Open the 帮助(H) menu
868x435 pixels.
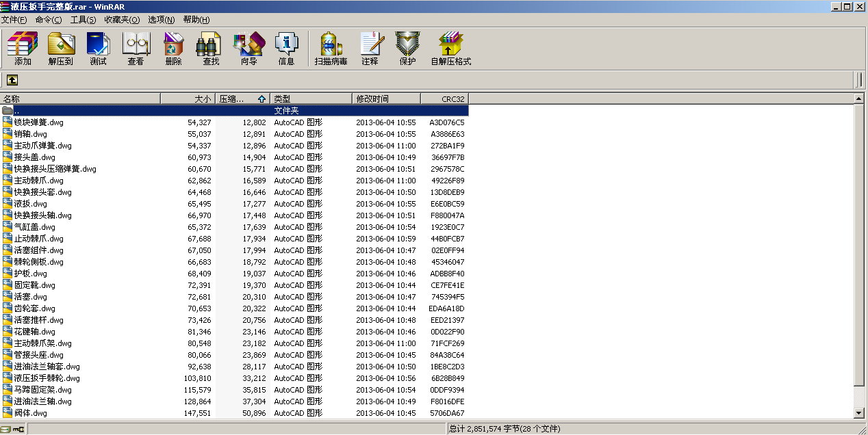click(x=196, y=20)
